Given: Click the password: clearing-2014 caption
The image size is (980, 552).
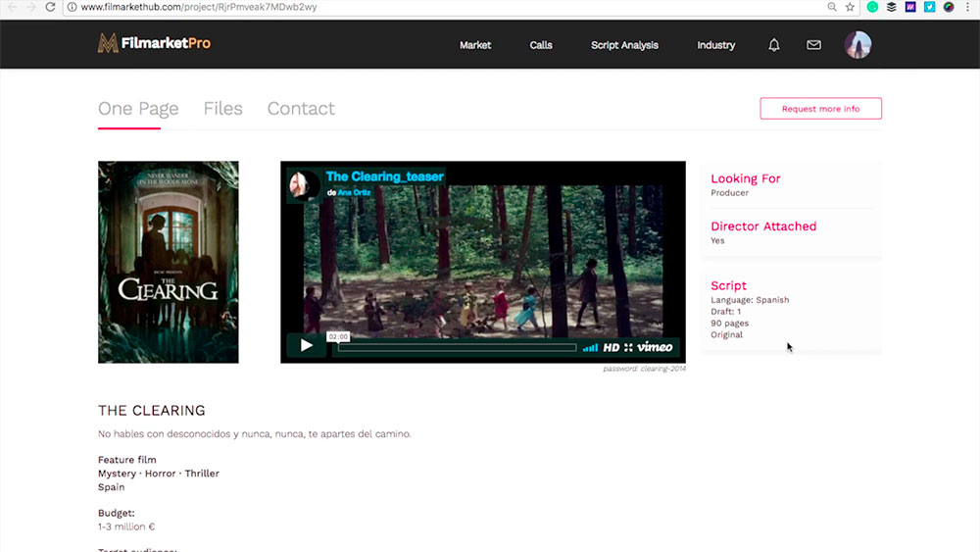Looking at the screenshot, I should pos(645,369).
